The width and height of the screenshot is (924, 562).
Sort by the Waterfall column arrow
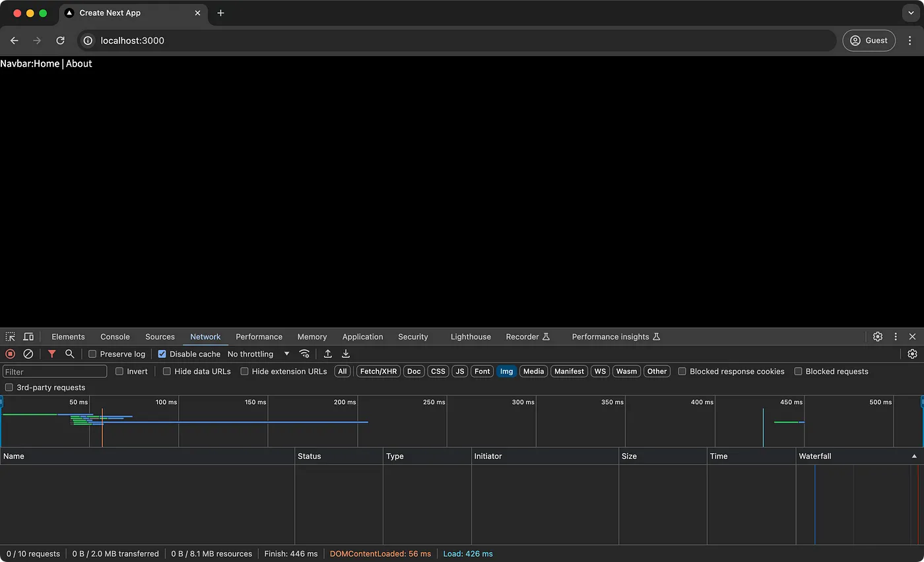point(914,456)
